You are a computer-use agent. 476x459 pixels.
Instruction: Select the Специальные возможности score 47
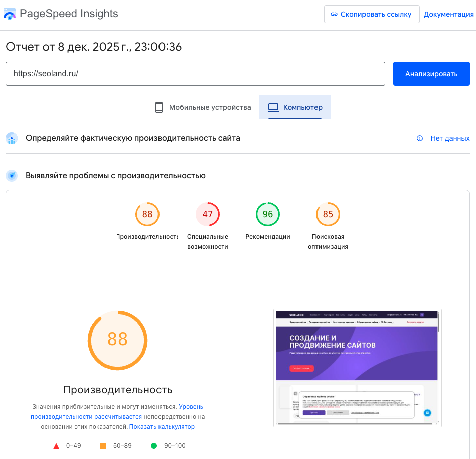pos(208,214)
